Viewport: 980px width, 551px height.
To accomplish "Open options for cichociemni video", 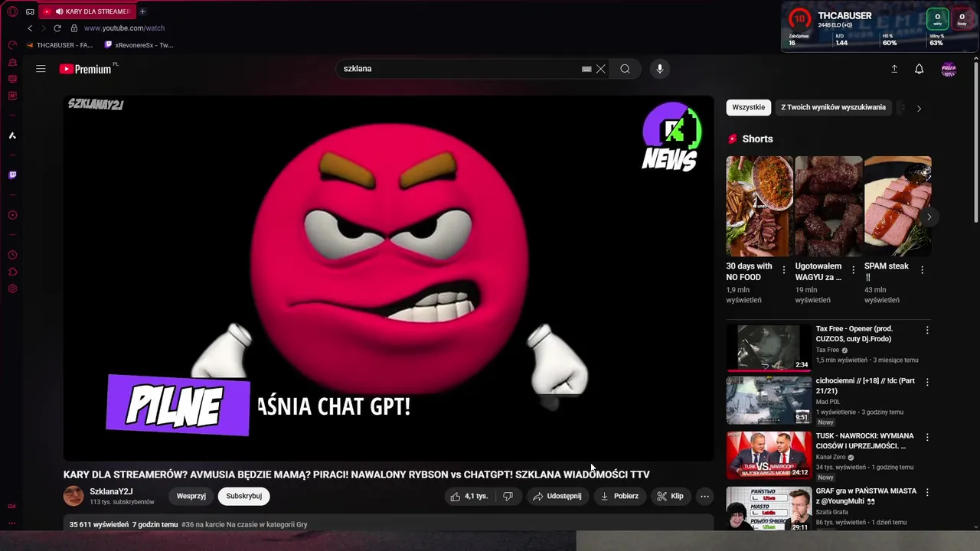I will click(x=927, y=382).
